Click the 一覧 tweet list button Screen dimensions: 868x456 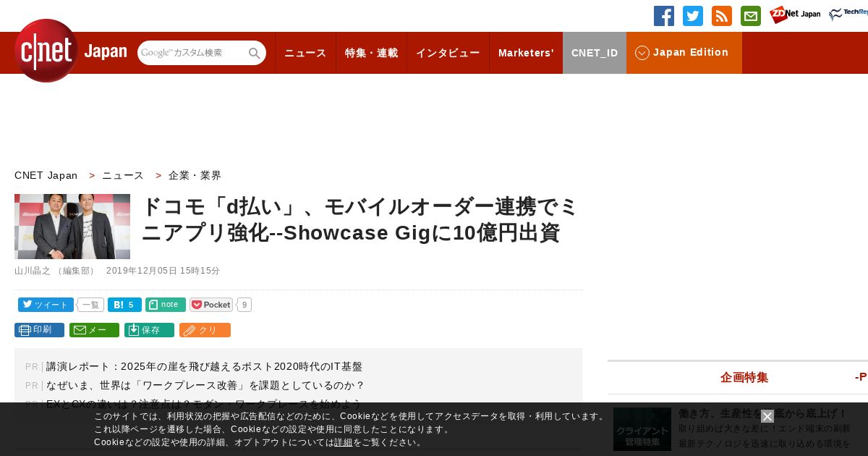point(90,305)
